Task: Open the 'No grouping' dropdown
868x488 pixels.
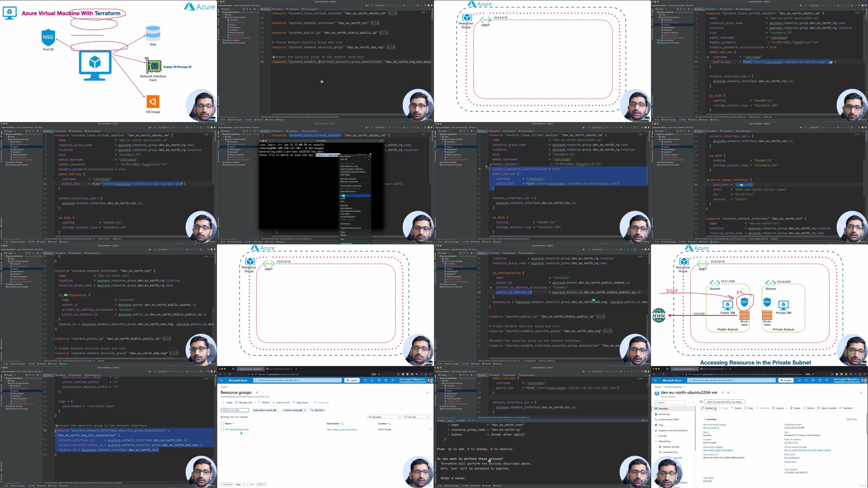Action: (384, 417)
